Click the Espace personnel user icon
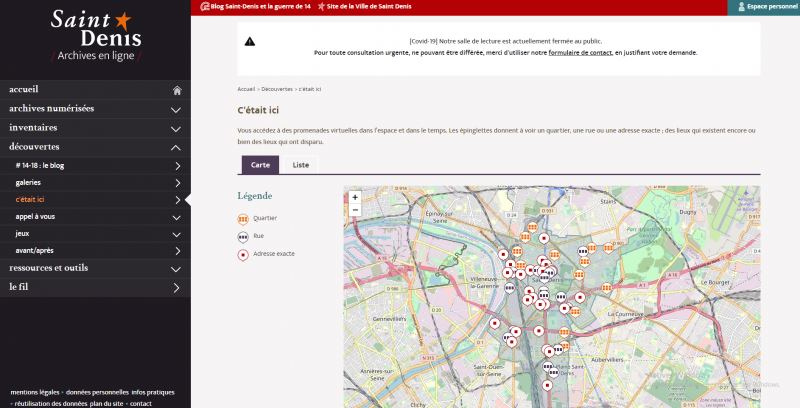The height and width of the screenshot is (408, 800). pyautogui.click(x=741, y=6)
